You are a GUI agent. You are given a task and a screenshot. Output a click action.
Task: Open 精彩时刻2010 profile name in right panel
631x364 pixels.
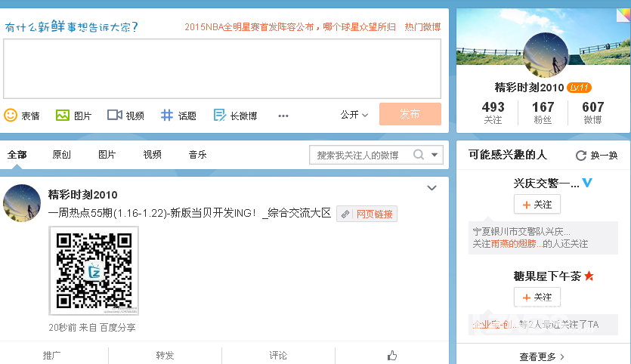(529, 88)
